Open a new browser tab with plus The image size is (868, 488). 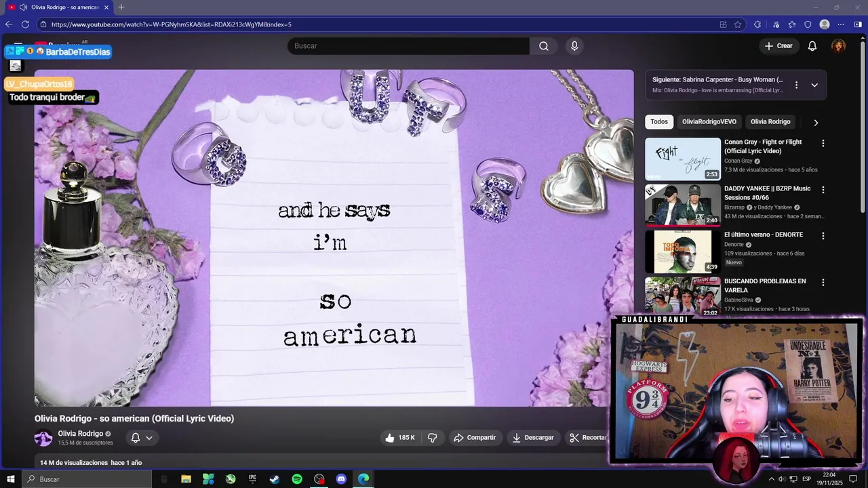click(121, 7)
